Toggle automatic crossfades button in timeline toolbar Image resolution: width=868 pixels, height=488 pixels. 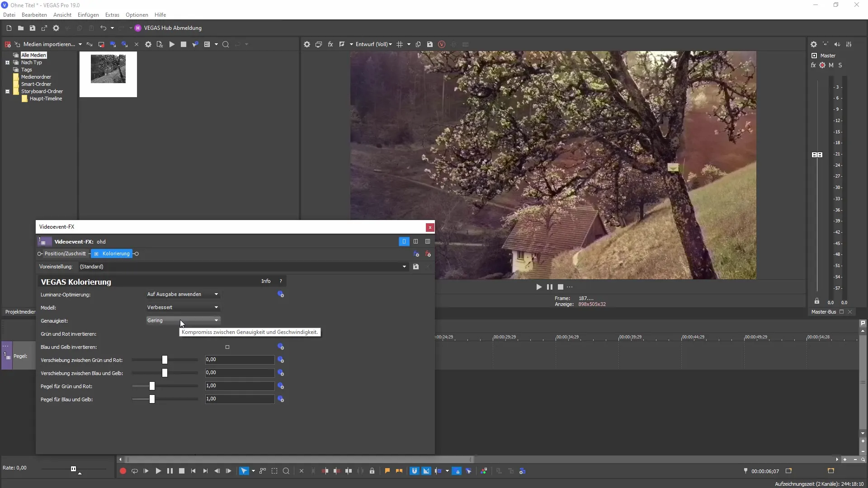pyautogui.click(x=426, y=471)
